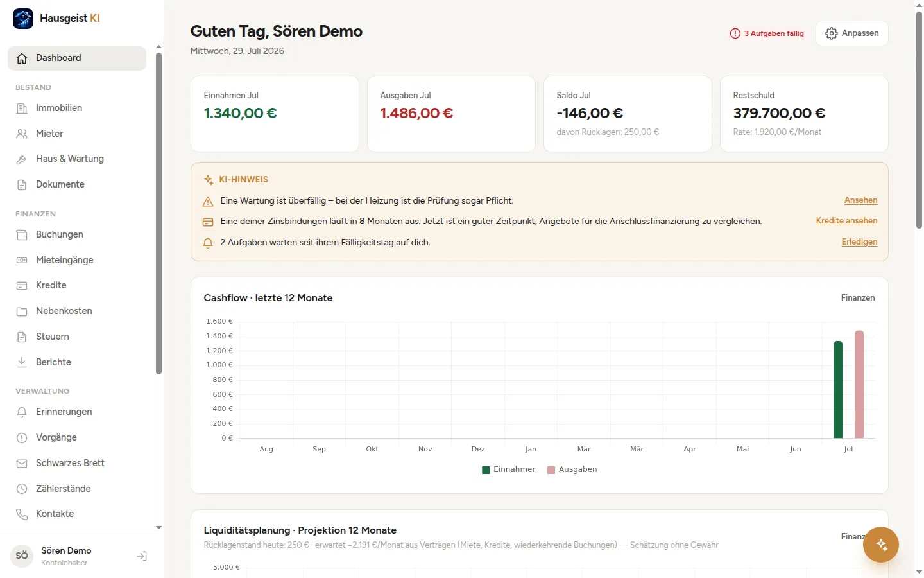Click 'davon Rücklagen: 250,00 €' text
924x578 pixels.
point(608,132)
